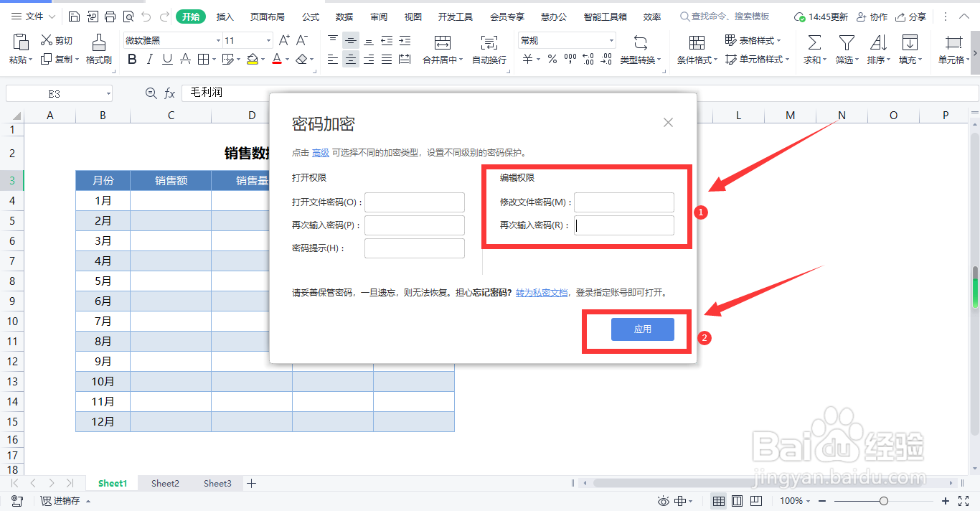The width and height of the screenshot is (980, 511).
Task: Toggle bold formatting
Action: pyautogui.click(x=132, y=60)
